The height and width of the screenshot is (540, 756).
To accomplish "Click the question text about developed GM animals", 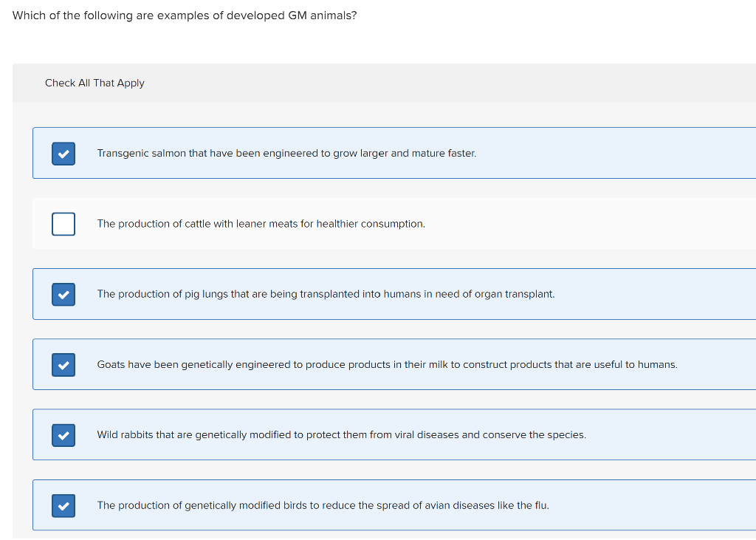I will [x=185, y=16].
